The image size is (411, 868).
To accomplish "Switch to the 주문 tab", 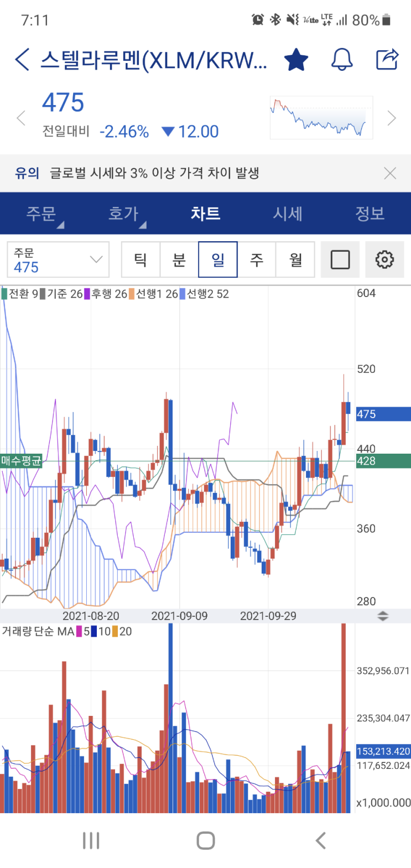I will click(41, 214).
